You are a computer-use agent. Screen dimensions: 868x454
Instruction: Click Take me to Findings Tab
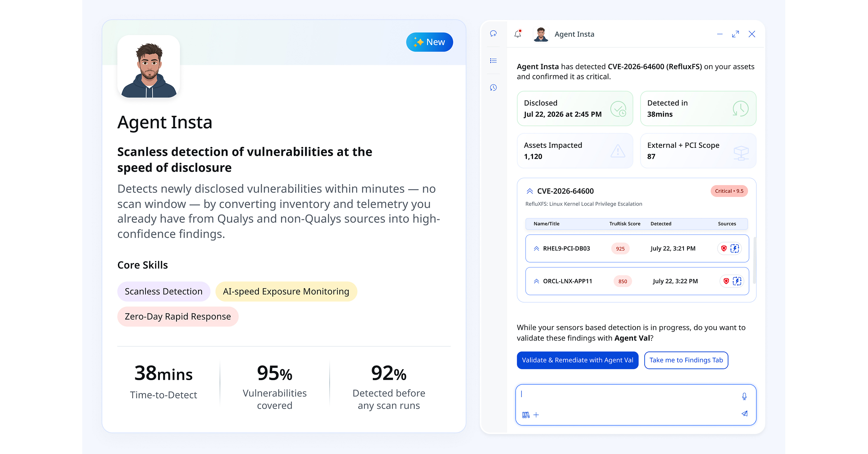686,360
